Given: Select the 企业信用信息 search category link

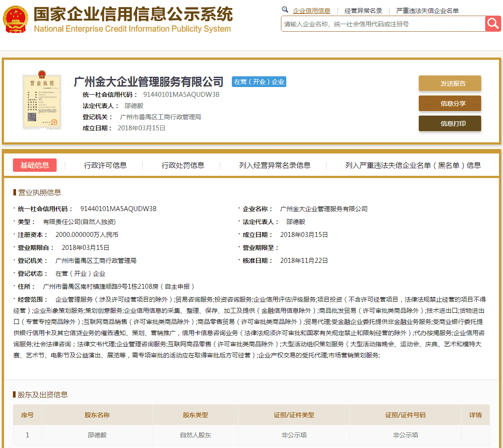Looking at the screenshot, I should (312, 11).
